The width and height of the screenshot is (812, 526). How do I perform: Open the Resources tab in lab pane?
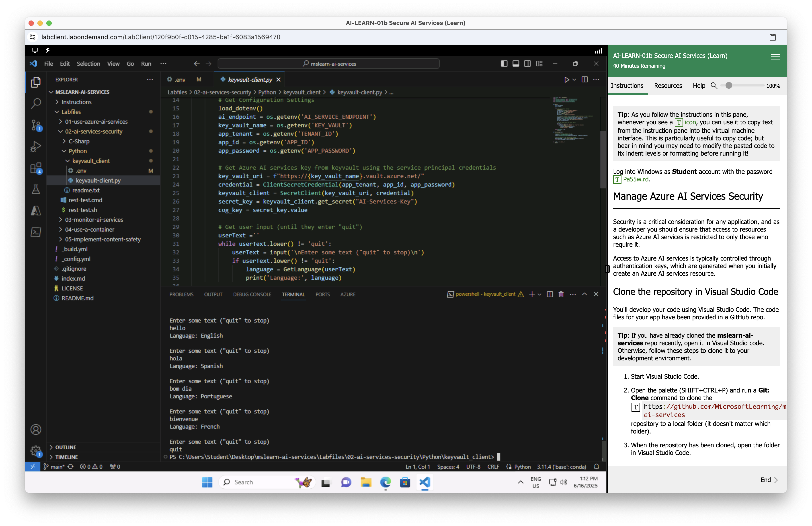click(668, 86)
